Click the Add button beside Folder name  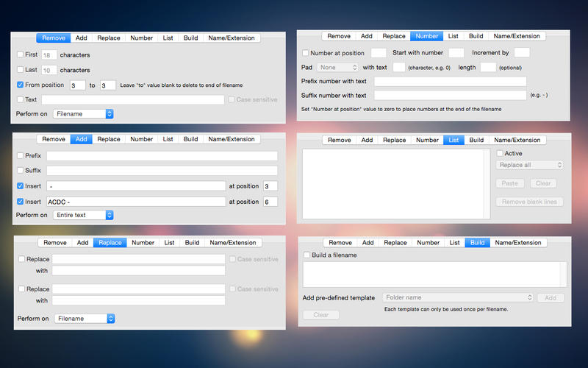(x=551, y=297)
